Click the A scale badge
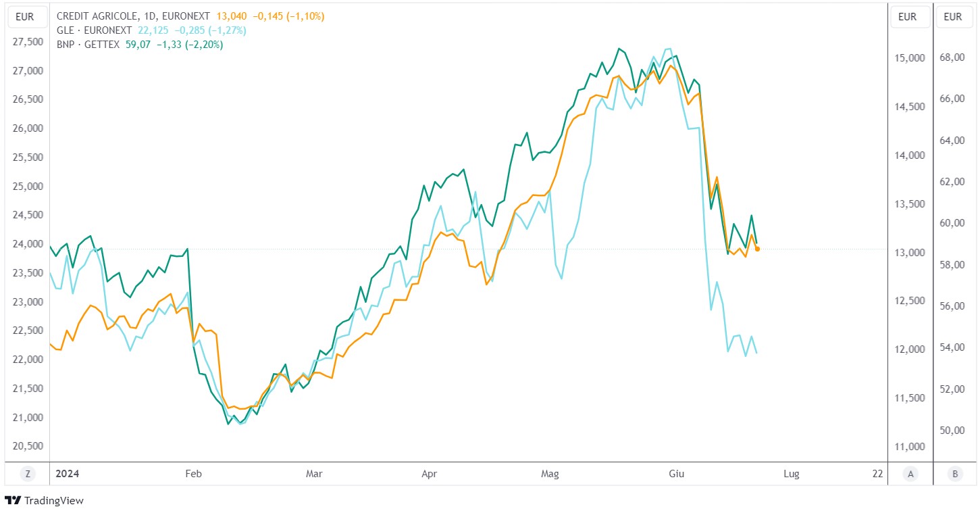Viewport: 980px width, 511px height. click(x=910, y=474)
